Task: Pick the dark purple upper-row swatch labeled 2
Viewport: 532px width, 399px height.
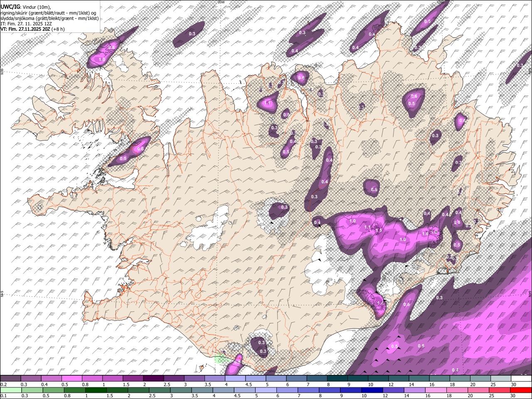Action: 153,379
